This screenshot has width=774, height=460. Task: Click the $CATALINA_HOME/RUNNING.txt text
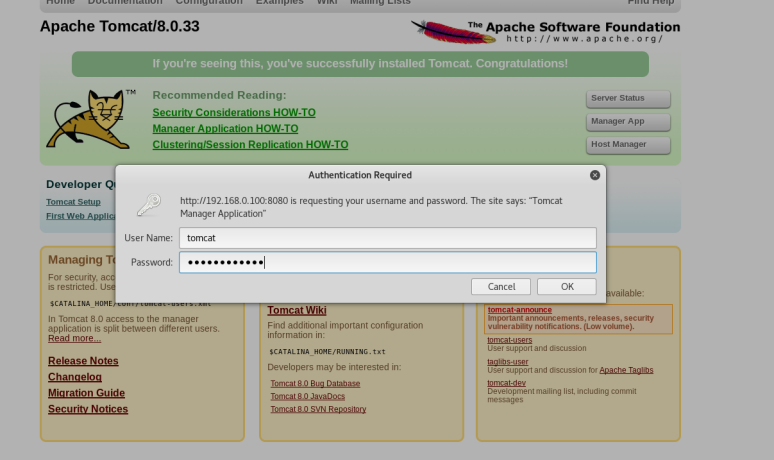pos(327,352)
